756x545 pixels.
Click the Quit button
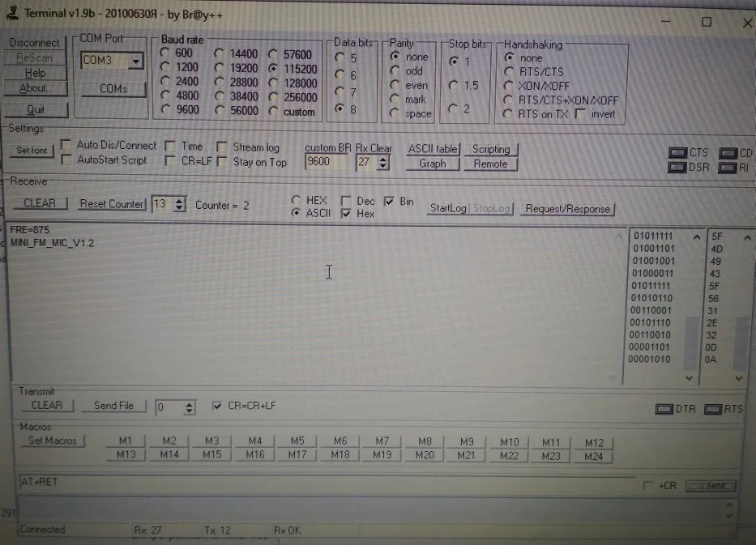tap(36, 110)
